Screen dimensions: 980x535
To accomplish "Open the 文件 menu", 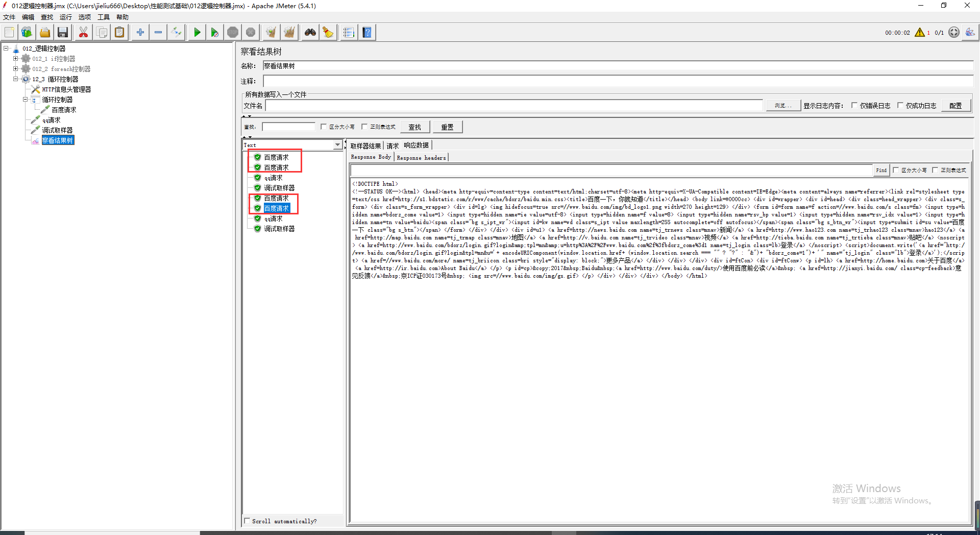I will click(9, 17).
